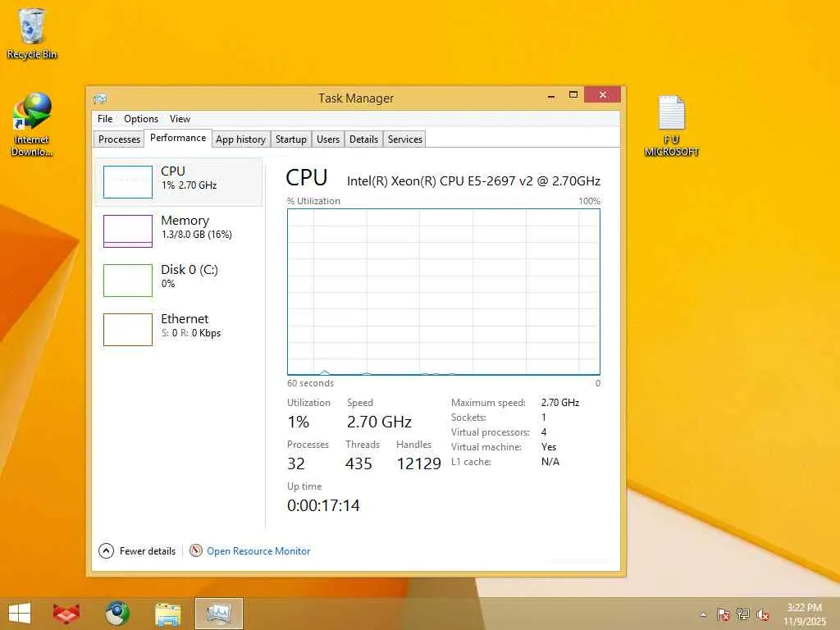Show hidden system tray icons arrow

pos(703,614)
